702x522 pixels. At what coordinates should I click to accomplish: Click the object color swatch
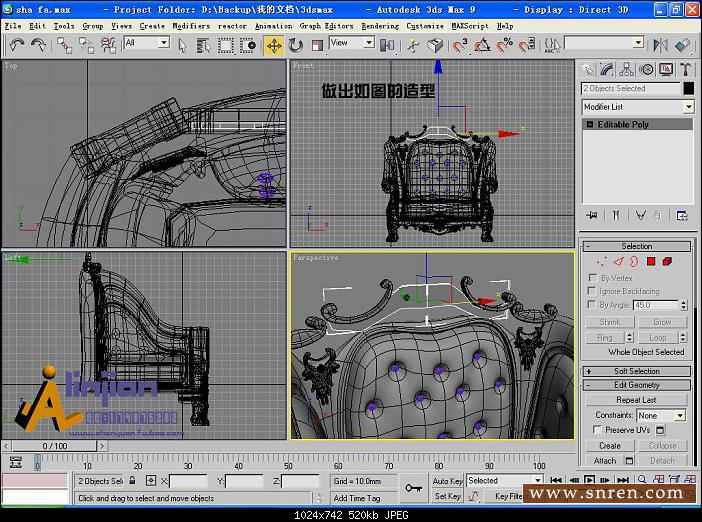coord(689,88)
